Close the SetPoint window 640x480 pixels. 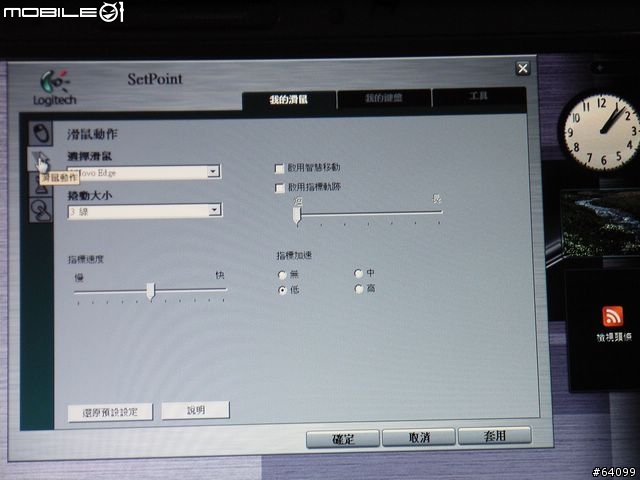(522, 69)
